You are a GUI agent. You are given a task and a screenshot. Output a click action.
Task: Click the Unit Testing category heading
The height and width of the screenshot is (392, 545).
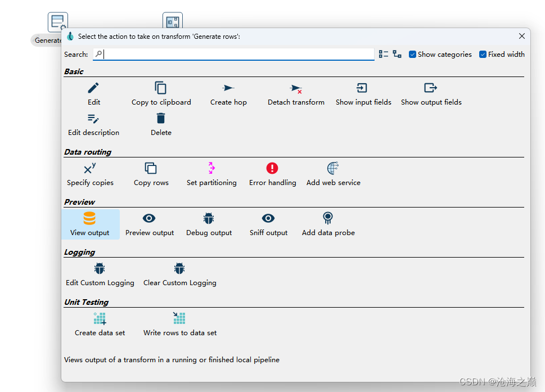click(x=86, y=303)
